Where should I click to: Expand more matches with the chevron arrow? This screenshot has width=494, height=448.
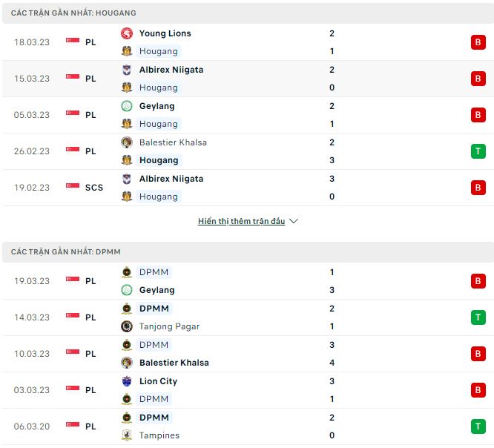(294, 221)
